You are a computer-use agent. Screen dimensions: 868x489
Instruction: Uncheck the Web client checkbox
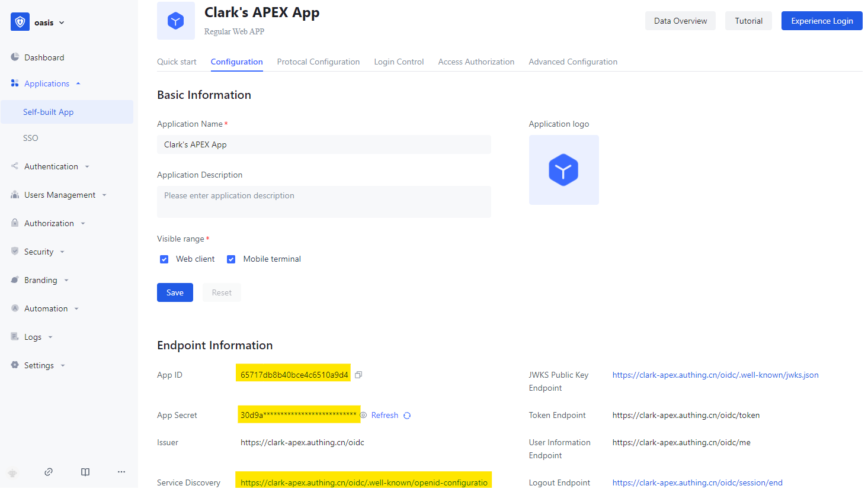coord(164,259)
